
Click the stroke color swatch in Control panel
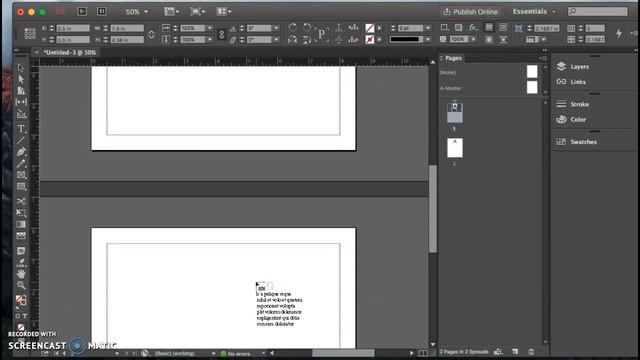370,39
